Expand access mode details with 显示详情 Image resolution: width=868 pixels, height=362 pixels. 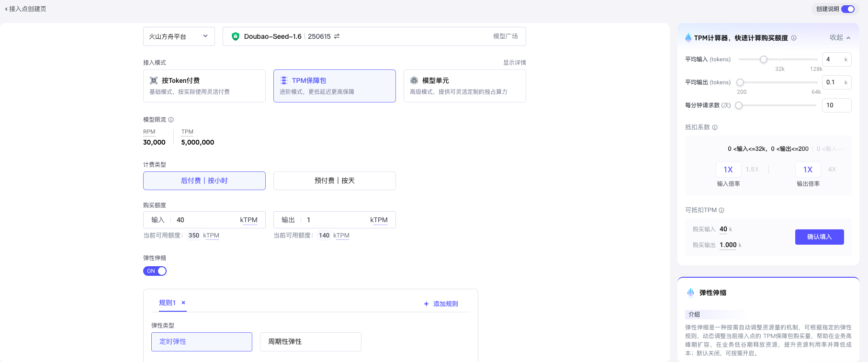(514, 63)
